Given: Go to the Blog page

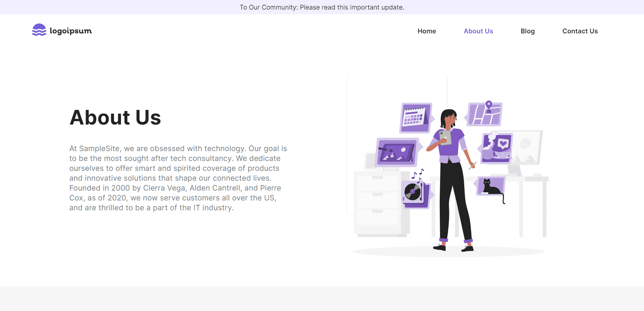Looking at the screenshot, I should [527, 31].
